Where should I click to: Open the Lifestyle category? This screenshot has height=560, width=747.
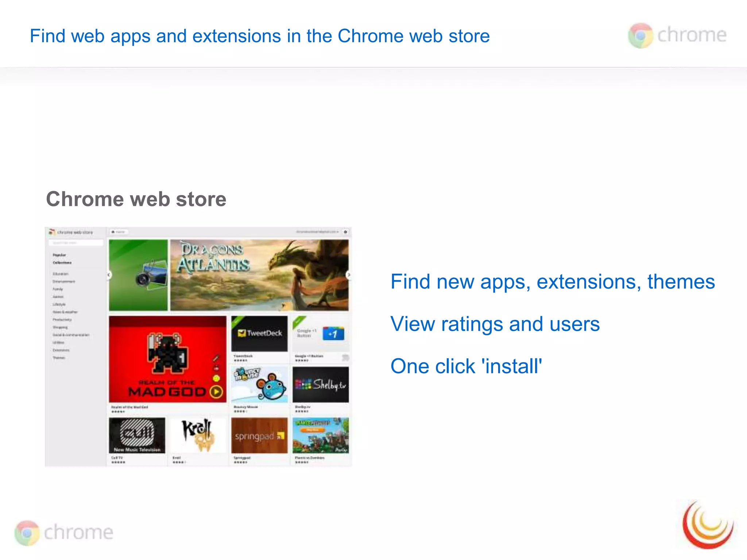59,304
